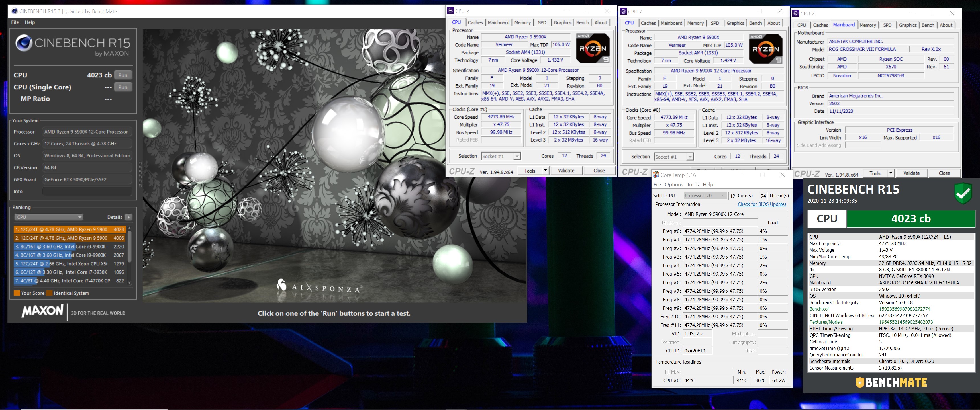Viewport: 980px width, 410px height.
Task: Click Close button in Mainboard CPU-Z window
Action: 944,173
